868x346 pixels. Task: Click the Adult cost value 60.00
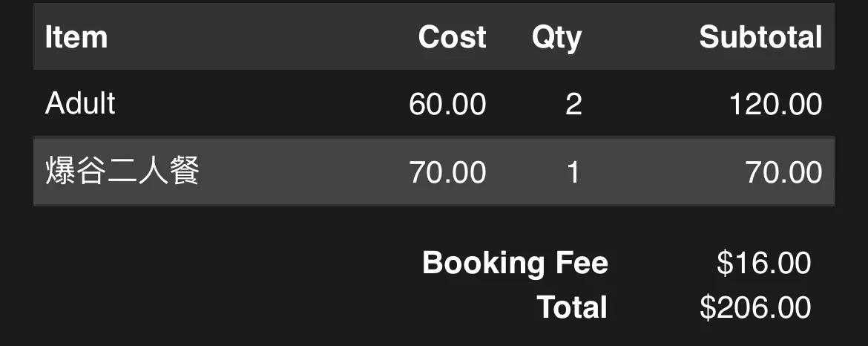pyautogui.click(x=448, y=104)
